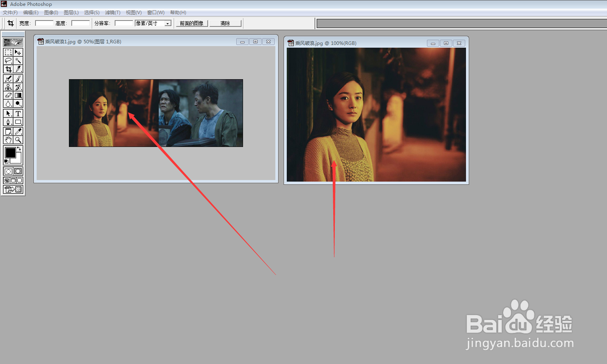
Task: Switch to Full Screen with menu bar mode
Action: pyautogui.click(x=13, y=180)
